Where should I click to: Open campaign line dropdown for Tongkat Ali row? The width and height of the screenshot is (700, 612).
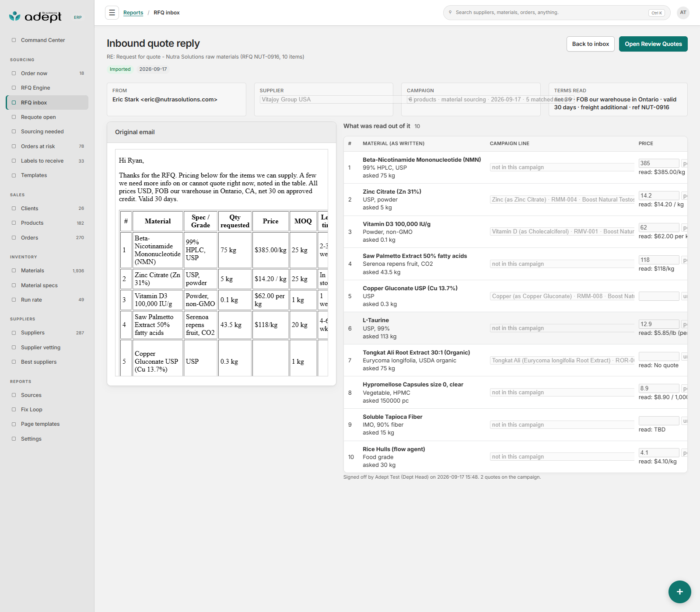[x=562, y=360]
